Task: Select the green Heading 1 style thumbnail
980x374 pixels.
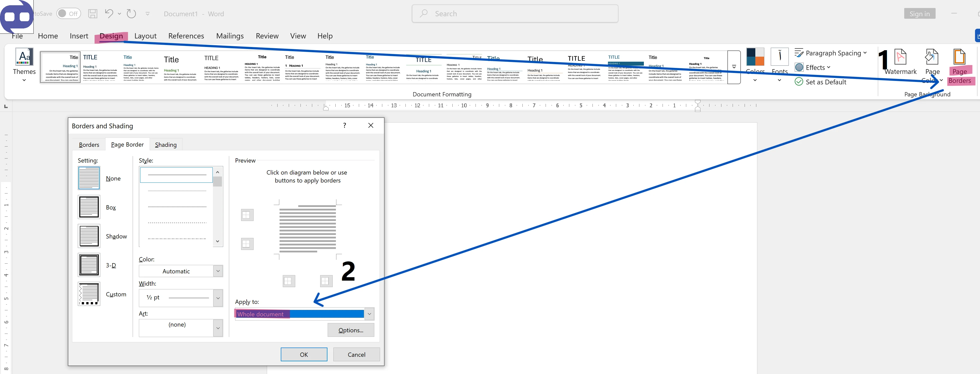Action: [181, 67]
